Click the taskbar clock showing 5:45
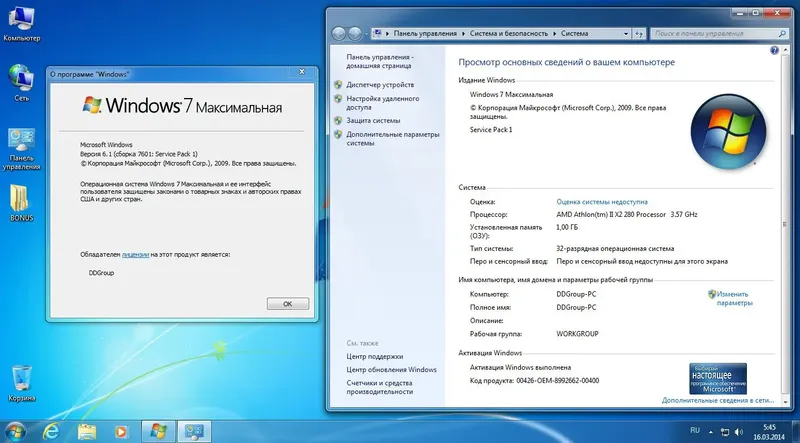The height and width of the screenshot is (443, 800). (769, 432)
